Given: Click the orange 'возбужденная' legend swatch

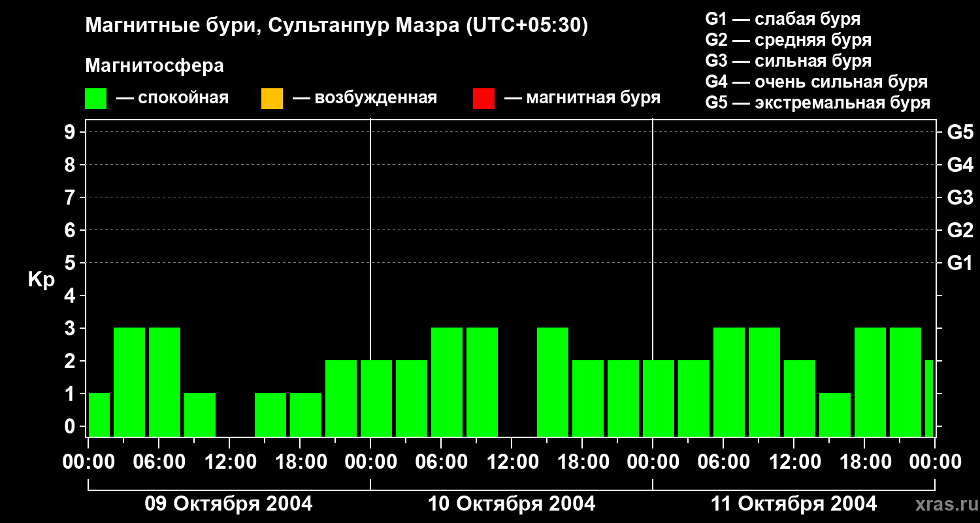Looking at the screenshot, I should pyautogui.click(x=272, y=99).
